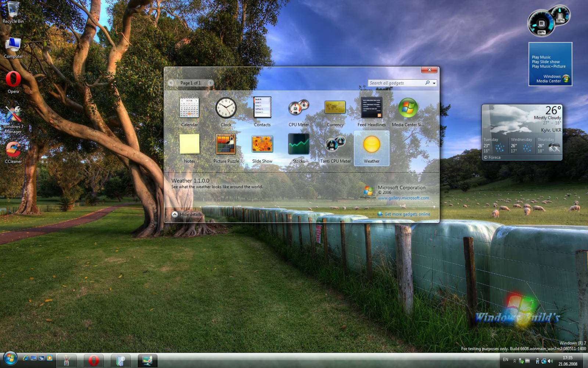Screen dimensions: 588x368
Task: Click the Wednesday forecast in weather gadget
Action: pyautogui.click(x=523, y=145)
